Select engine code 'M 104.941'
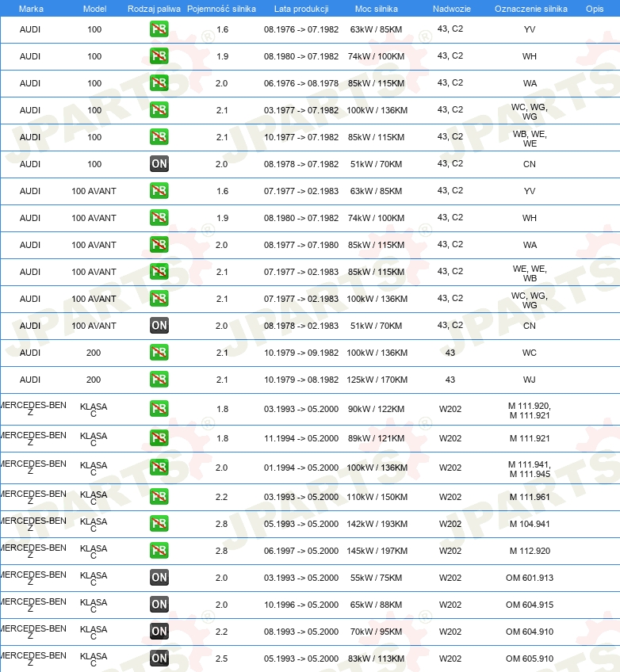This screenshot has width=620, height=672. coord(530,524)
